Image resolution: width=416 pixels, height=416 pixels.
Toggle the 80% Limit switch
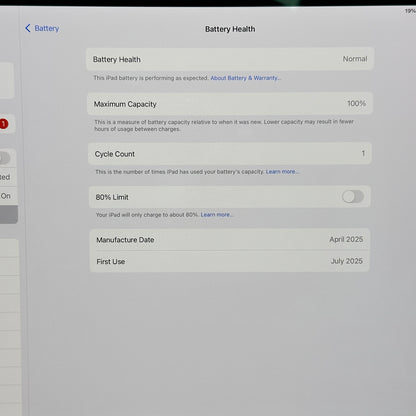tap(353, 197)
